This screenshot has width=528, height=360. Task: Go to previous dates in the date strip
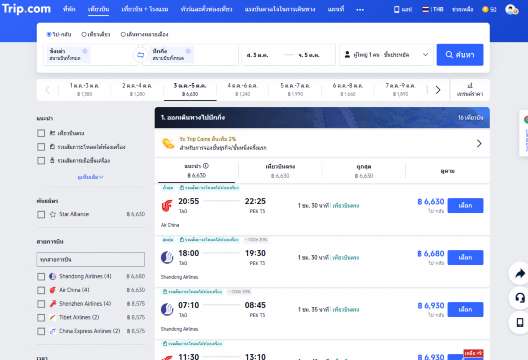[47, 90]
